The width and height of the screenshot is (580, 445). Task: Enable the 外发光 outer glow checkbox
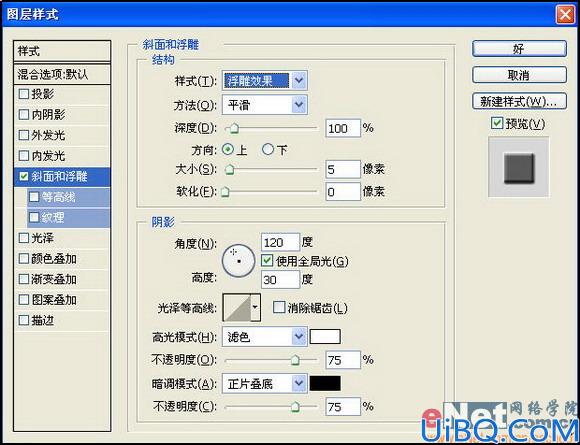24,135
